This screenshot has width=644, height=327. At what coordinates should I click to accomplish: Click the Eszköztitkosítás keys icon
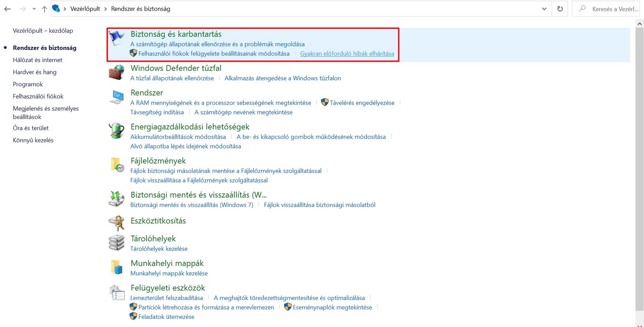pos(117,221)
